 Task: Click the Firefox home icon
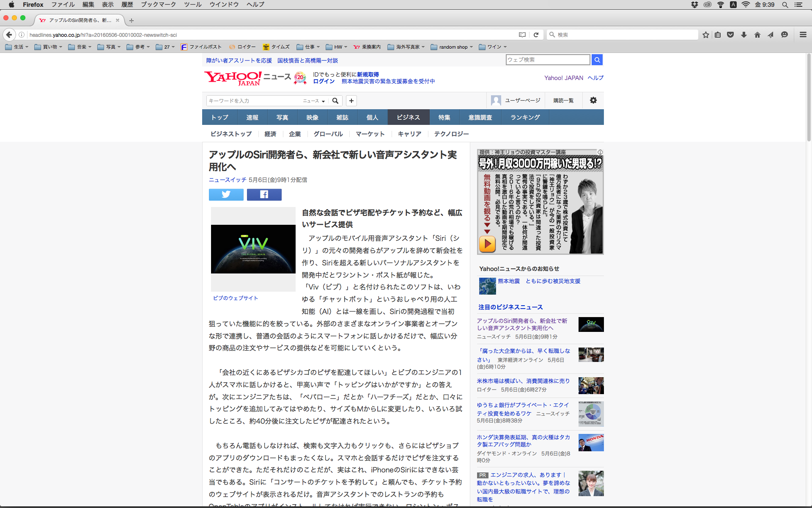point(757,35)
